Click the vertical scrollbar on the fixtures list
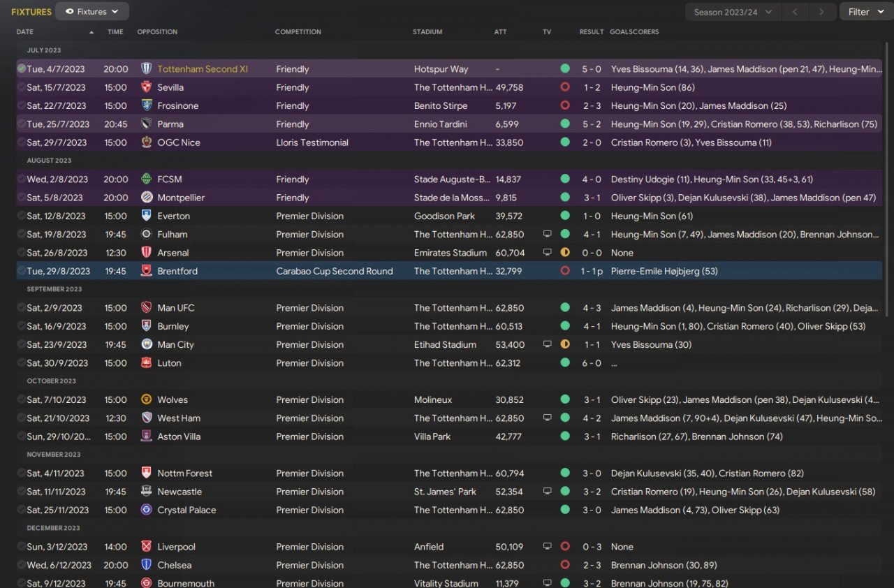 (887, 175)
